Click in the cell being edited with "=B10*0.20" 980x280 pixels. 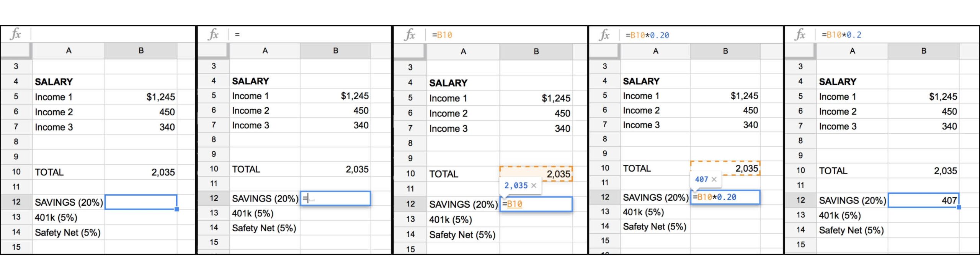(x=725, y=197)
